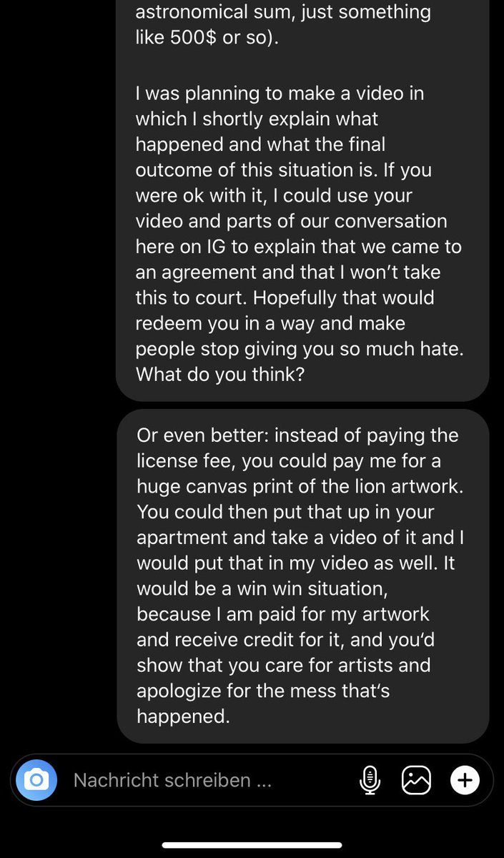Open the photo gallery picker icon
Image resolution: width=504 pixels, height=858 pixels.
[417, 780]
